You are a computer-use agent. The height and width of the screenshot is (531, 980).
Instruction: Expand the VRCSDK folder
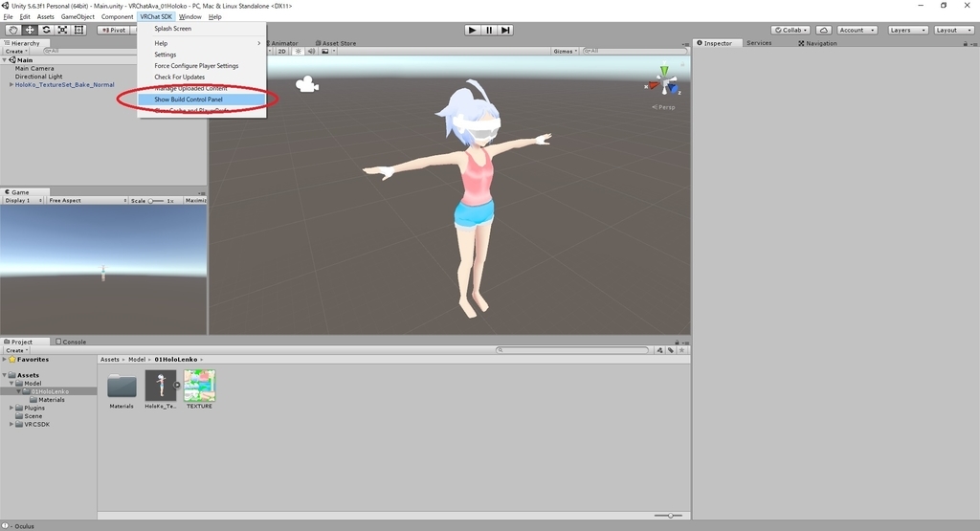[x=11, y=424]
